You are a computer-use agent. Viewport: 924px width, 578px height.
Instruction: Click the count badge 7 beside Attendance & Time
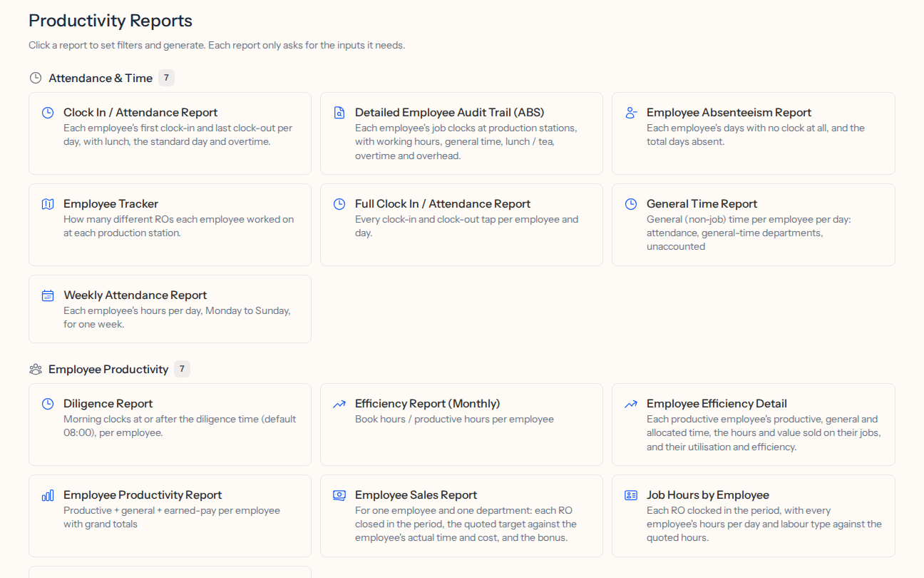(166, 78)
